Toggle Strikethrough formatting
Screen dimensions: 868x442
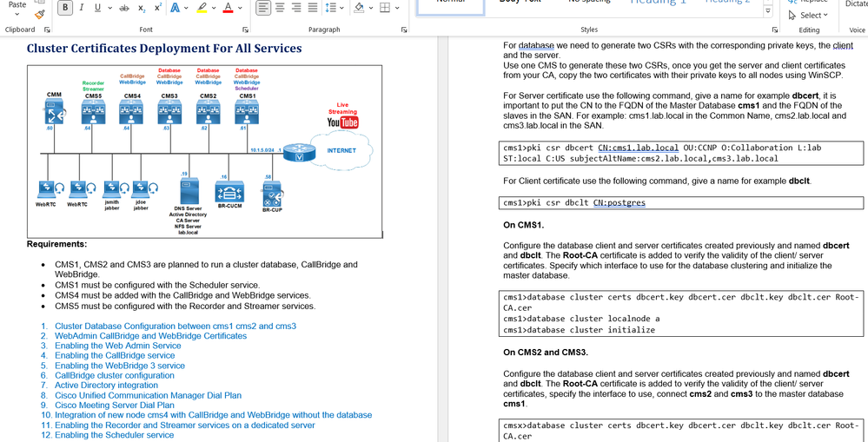click(x=124, y=8)
